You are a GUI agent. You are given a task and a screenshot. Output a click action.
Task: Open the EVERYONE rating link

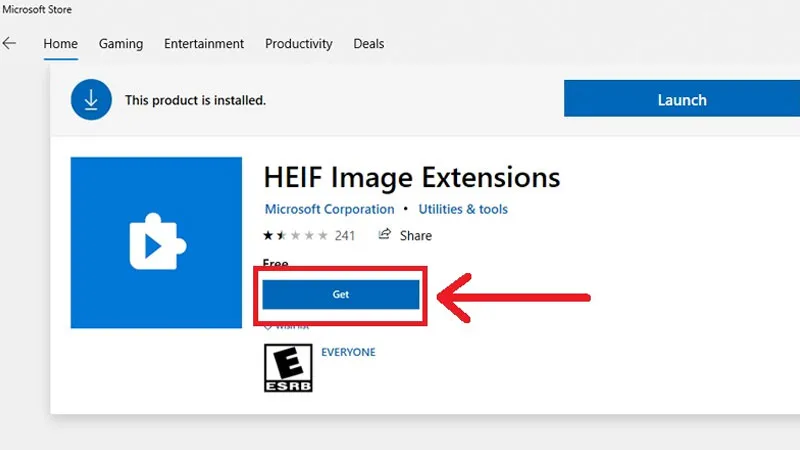(348, 353)
